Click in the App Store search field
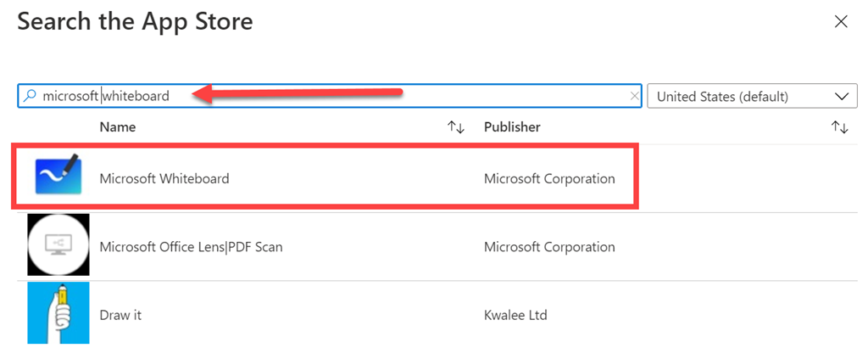 [x=339, y=96]
